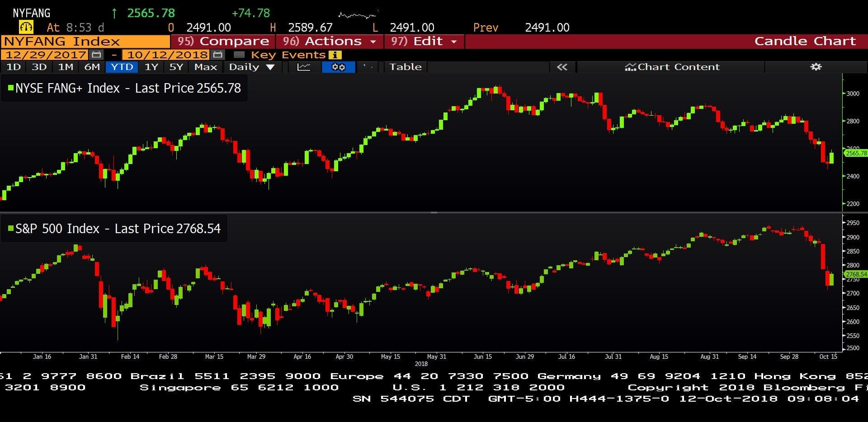The image size is (868, 422).
Task: Open the Daily periodicity dropdown
Action: [252, 67]
